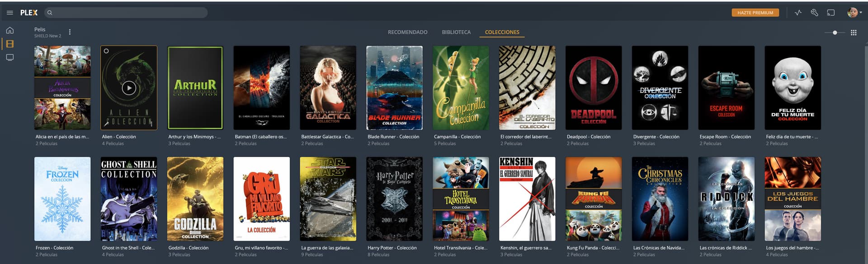Open the Arthur Collection poster
Image resolution: width=868 pixels, height=264 pixels.
[x=195, y=88]
